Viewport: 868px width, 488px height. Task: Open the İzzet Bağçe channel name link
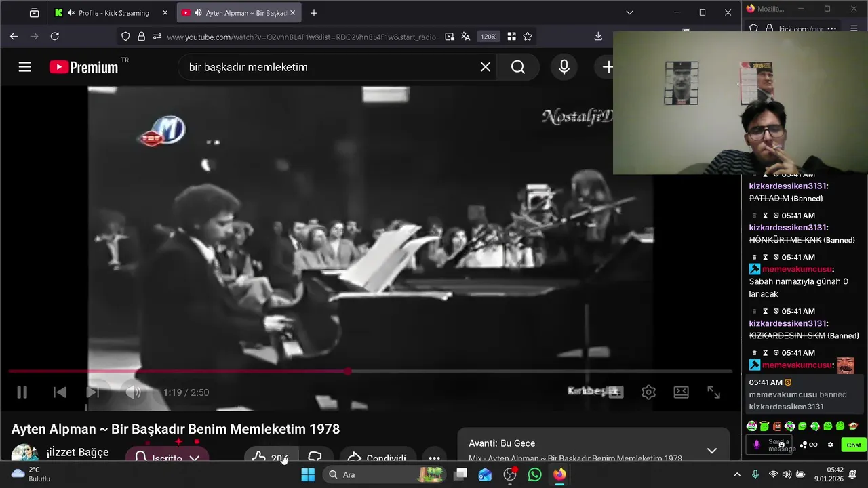pos(78,452)
